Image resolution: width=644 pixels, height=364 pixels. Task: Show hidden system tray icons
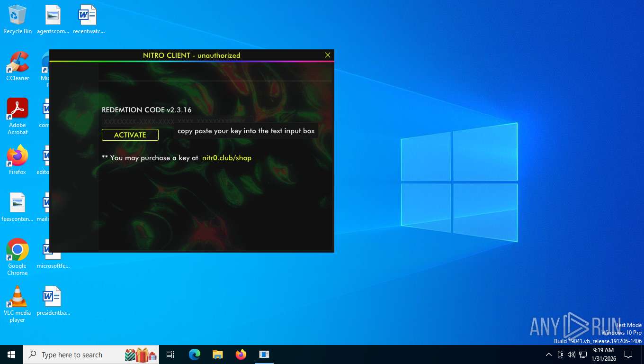[x=549, y=355]
